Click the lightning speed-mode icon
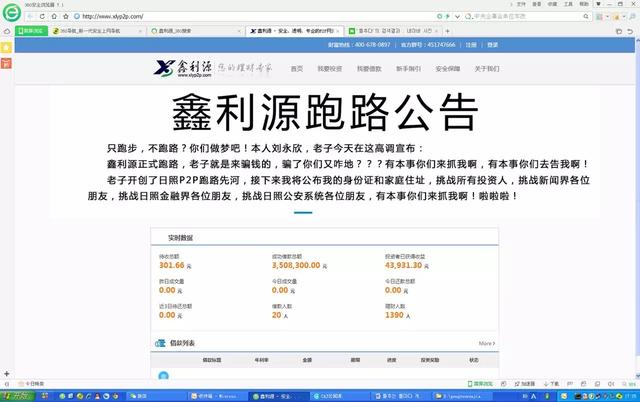This screenshot has width=640, height=402. (448, 16)
